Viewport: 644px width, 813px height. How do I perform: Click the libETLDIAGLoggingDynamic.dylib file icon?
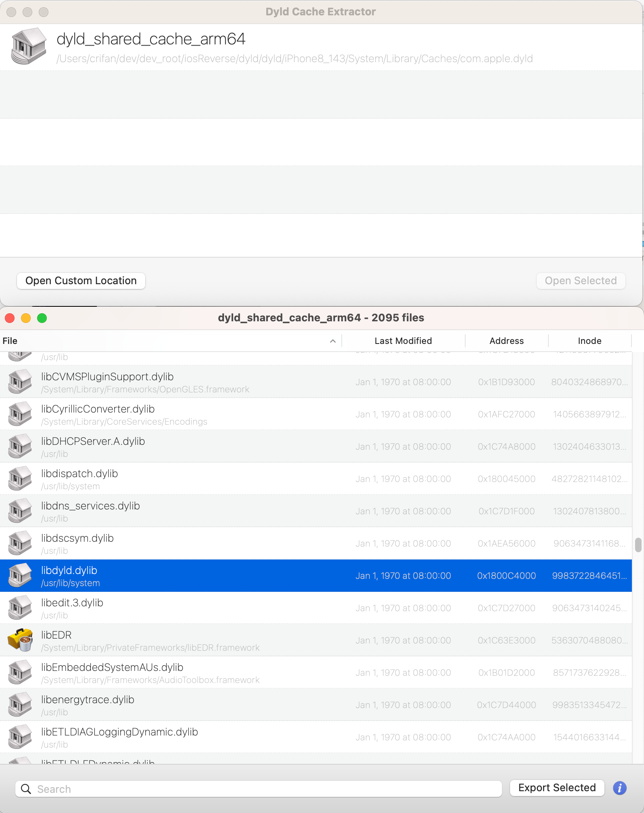[20, 737]
